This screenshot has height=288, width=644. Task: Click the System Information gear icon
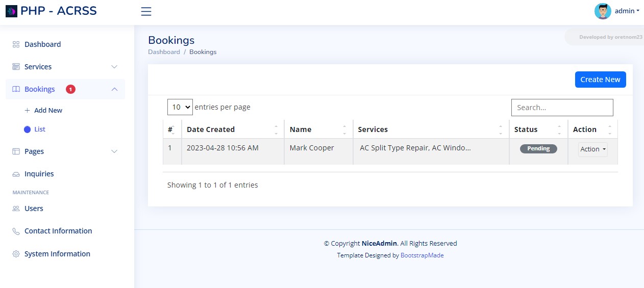[16, 254]
